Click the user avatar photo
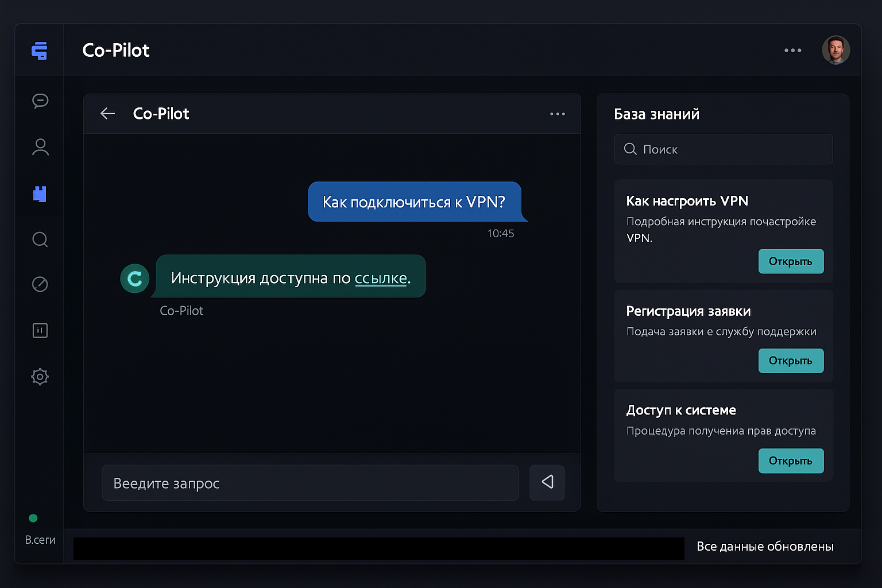 [x=835, y=51]
